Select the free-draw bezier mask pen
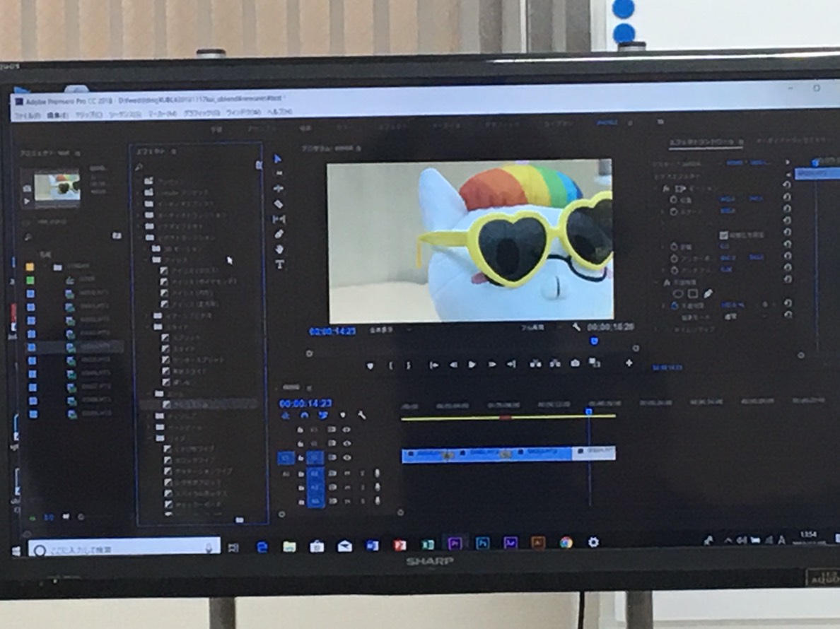840x629 pixels. coord(708,293)
